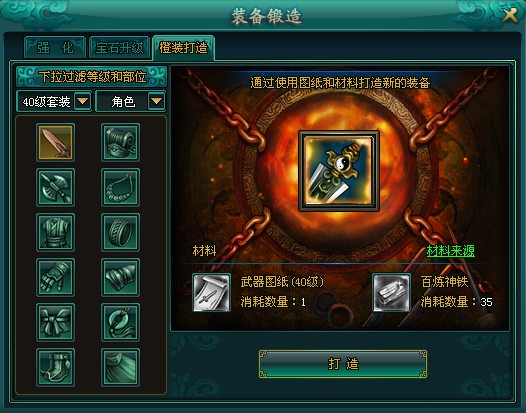Click the 百炼神铁 material icon

coord(391,293)
